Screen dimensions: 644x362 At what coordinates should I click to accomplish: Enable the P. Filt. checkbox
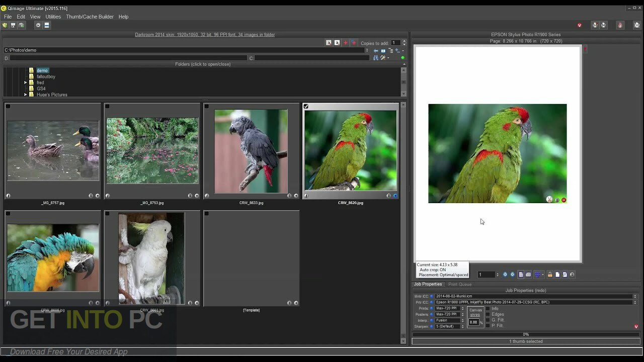click(488, 326)
